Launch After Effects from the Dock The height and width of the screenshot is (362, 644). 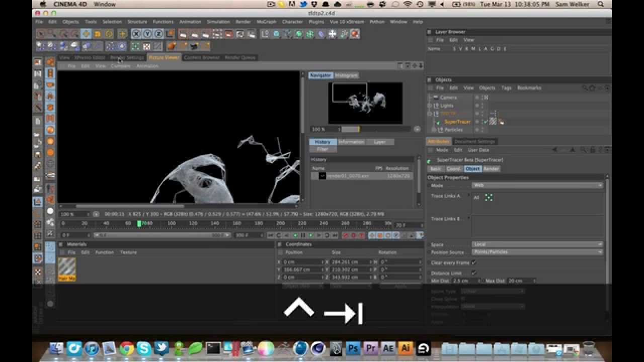[x=388, y=348]
